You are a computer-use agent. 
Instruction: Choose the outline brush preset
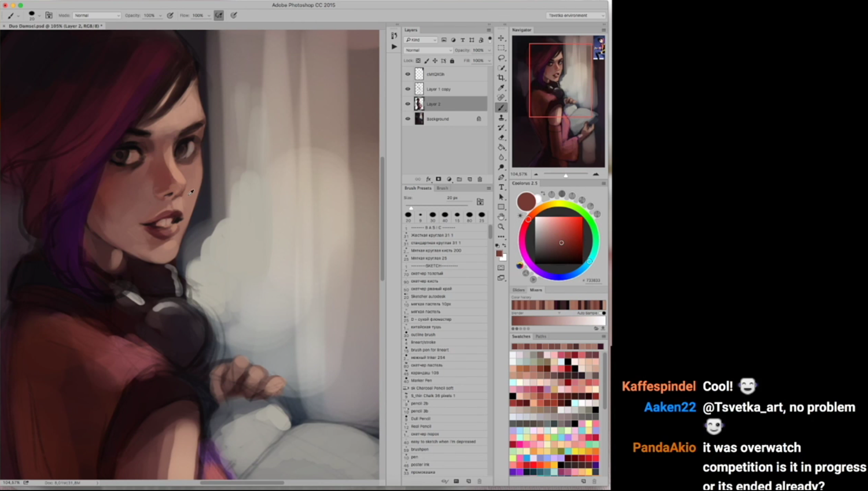[x=446, y=334]
